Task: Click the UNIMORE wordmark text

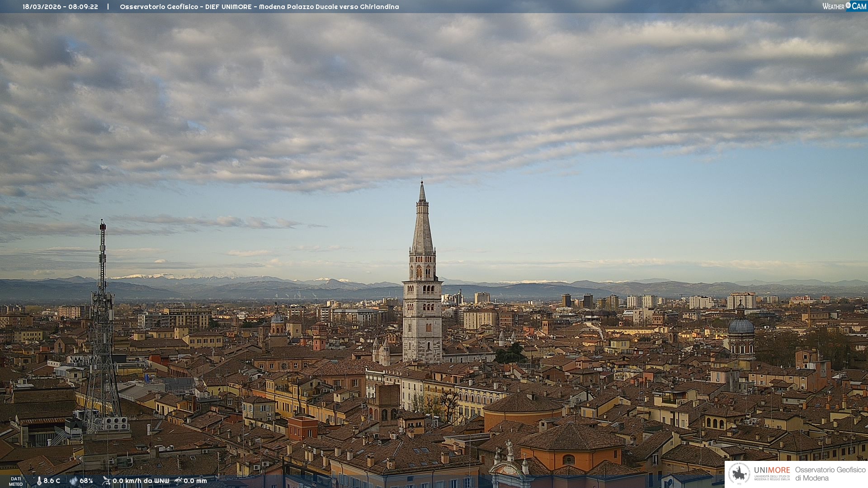Action: pyautogui.click(x=772, y=470)
